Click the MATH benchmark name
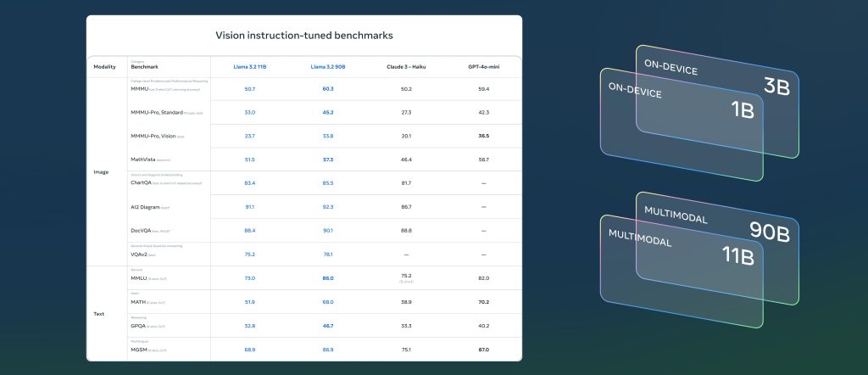 pyautogui.click(x=138, y=302)
